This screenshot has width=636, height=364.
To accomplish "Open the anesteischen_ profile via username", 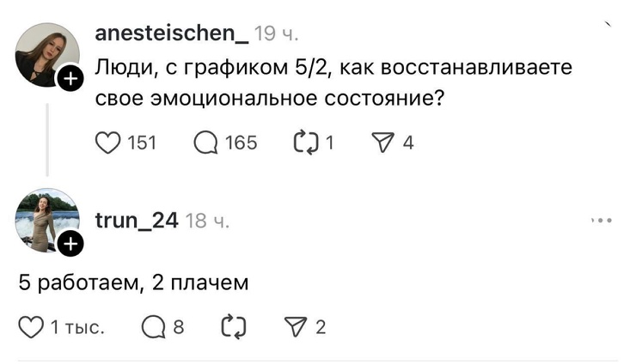I will coord(171,34).
